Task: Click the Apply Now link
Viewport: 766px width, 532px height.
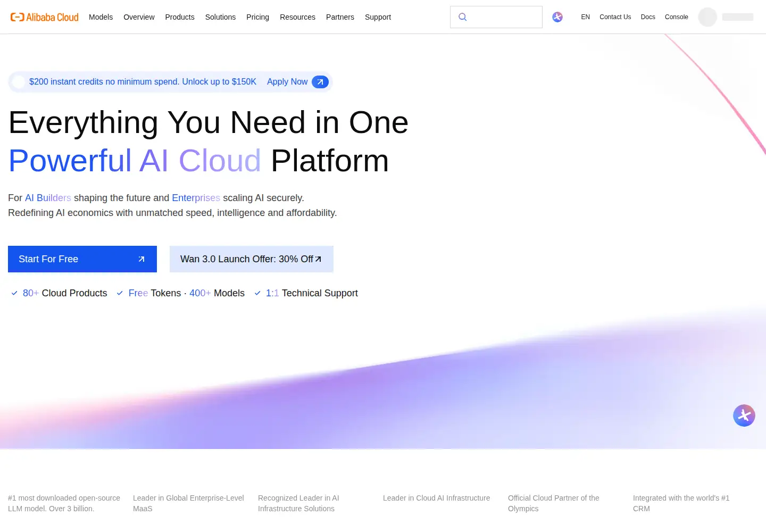Action: point(287,82)
